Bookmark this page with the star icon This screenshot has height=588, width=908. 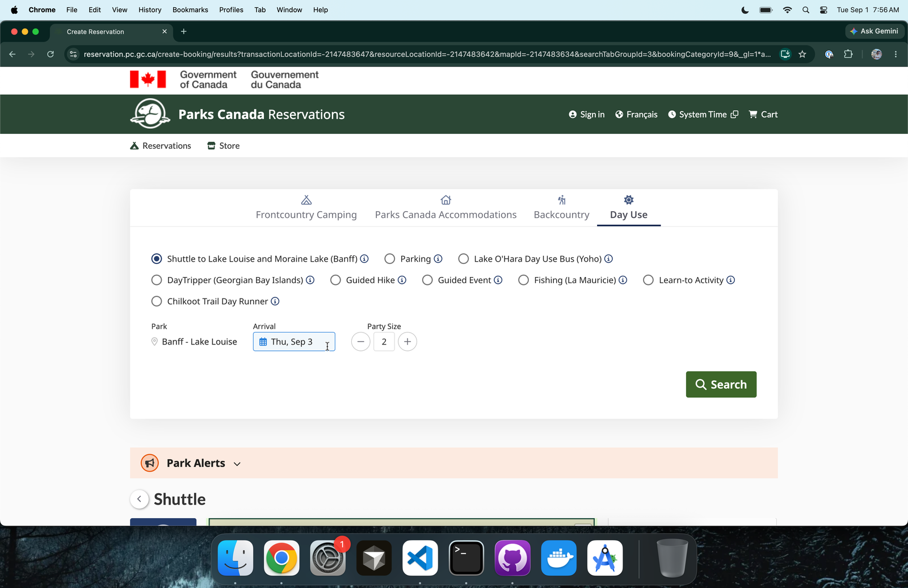pos(802,54)
